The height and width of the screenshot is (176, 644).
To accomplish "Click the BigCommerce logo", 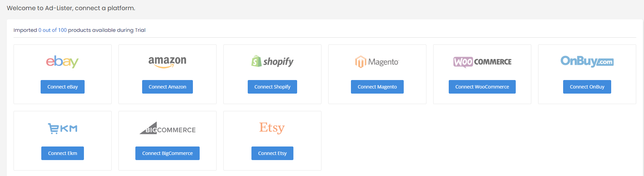I will coord(168,128).
